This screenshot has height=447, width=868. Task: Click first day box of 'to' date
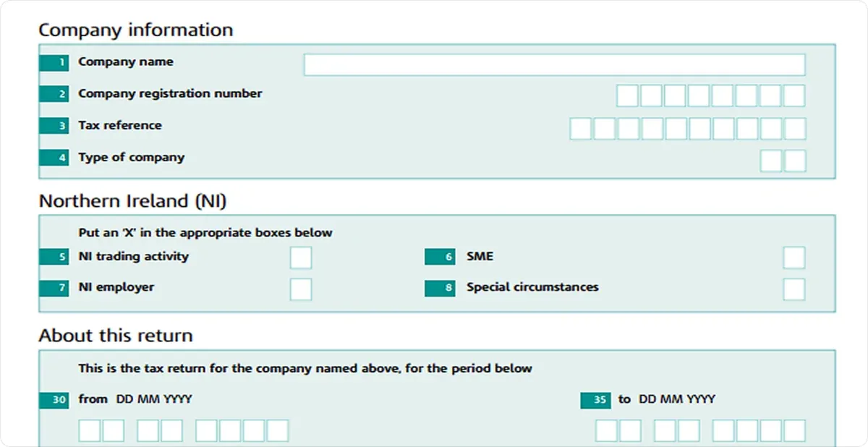pyautogui.click(x=606, y=430)
